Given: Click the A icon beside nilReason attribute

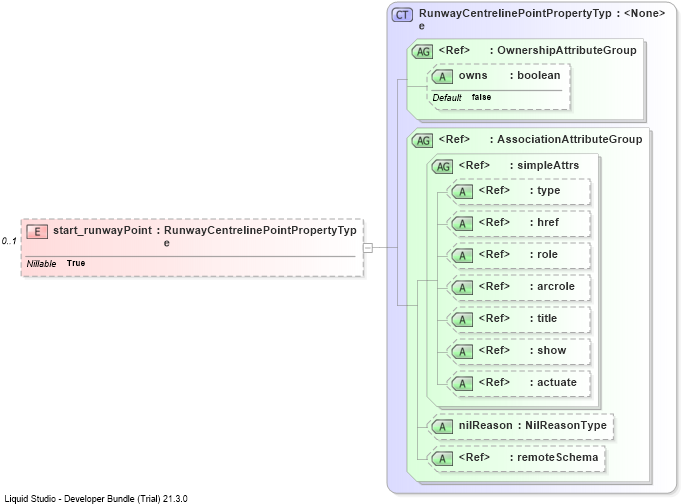Looking at the screenshot, I should 442,427.
